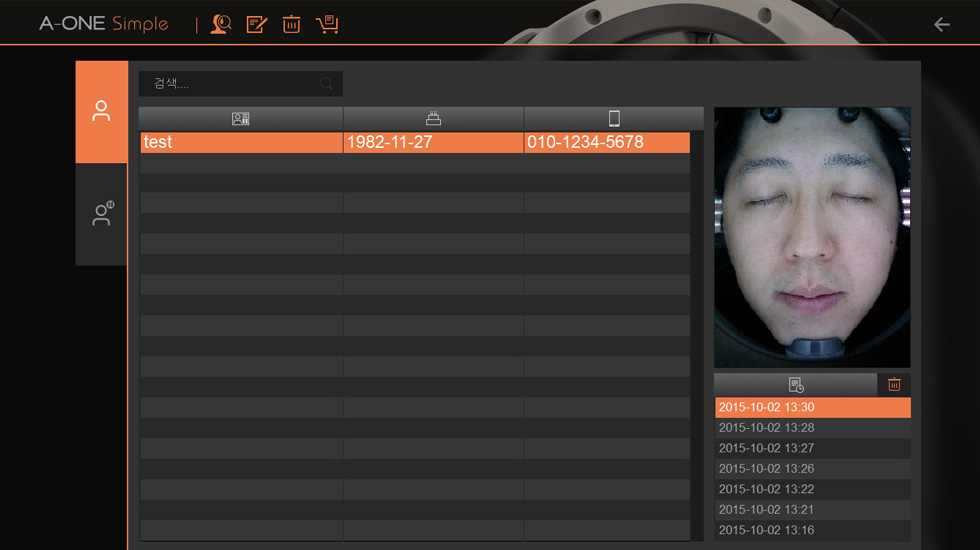The image size is (980, 550).
Task: Click the magnifier search icon
Action: (326, 84)
